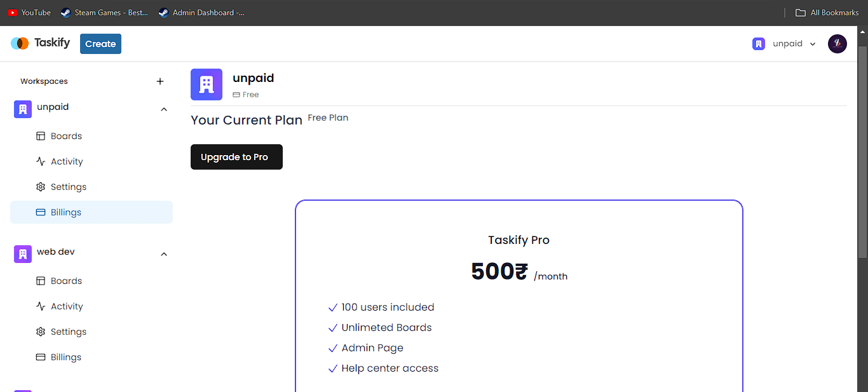
Task: Collapse the unpaid workspace section
Action: pos(164,109)
